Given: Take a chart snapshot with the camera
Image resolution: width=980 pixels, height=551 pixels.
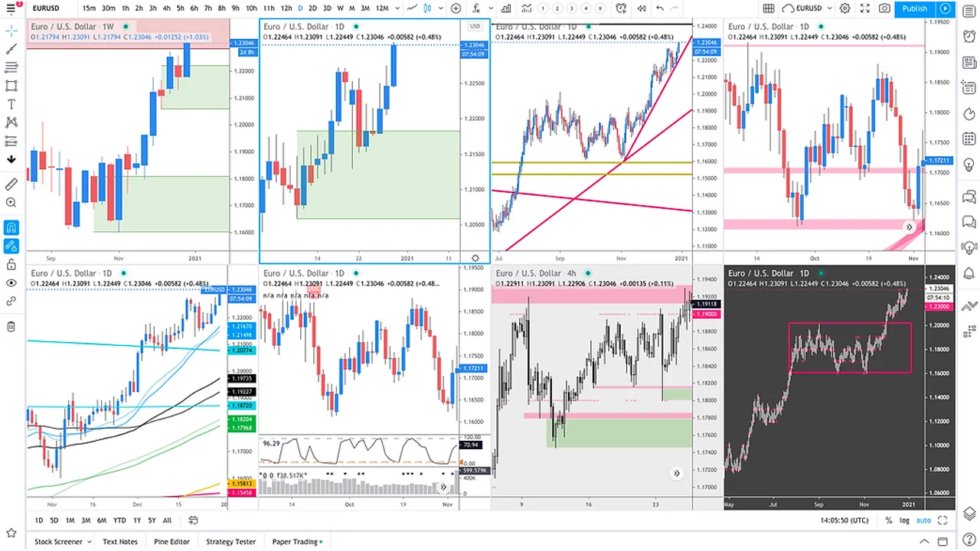Looking at the screenshot, I should point(885,8).
